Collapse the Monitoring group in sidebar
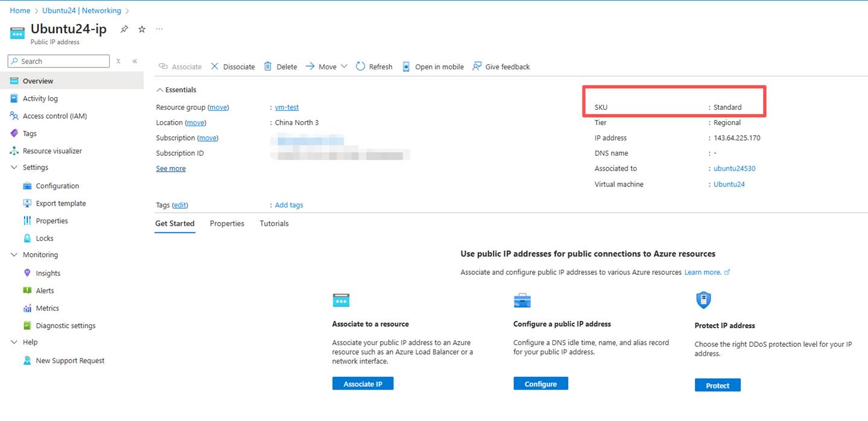This screenshot has height=421, width=868. tap(14, 255)
